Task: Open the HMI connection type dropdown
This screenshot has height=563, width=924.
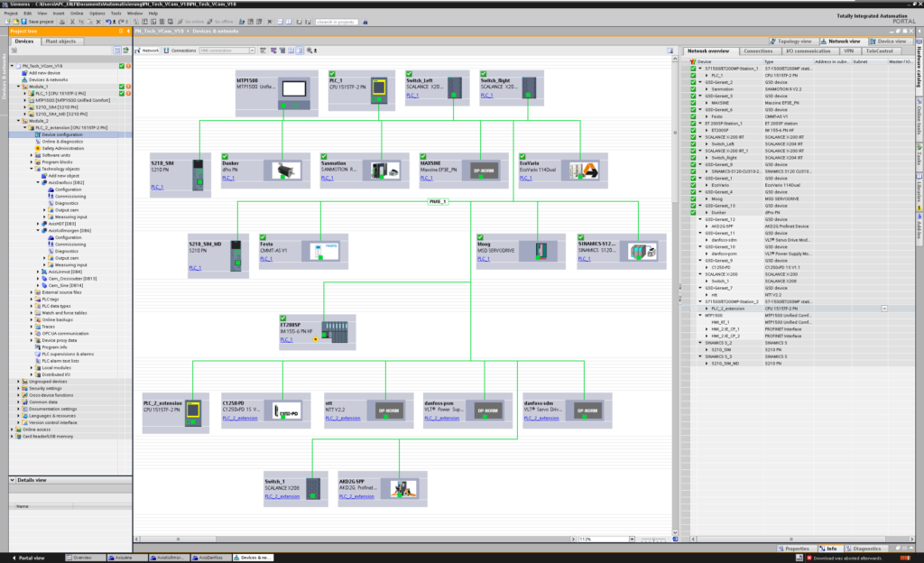Action: [x=251, y=51]
